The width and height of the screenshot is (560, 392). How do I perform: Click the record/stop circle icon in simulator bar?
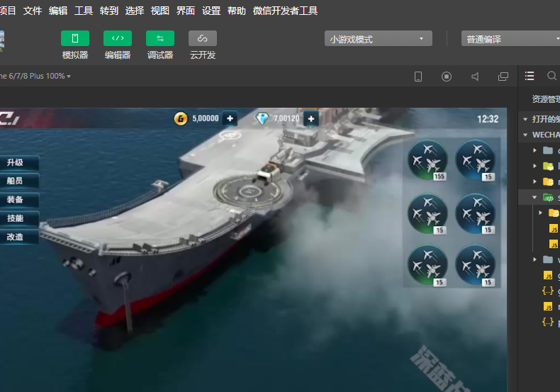tap(447, 77)
